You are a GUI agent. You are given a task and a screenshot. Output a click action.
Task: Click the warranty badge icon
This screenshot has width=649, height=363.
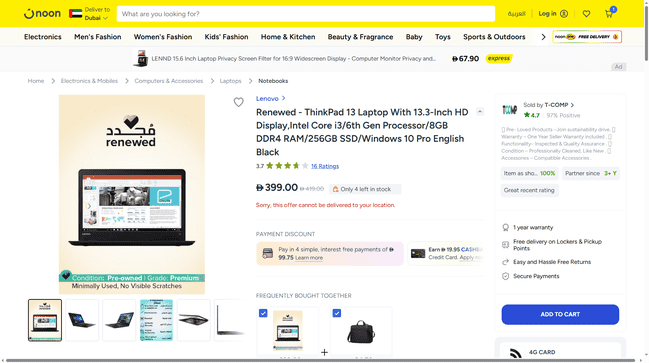point(505,227)
